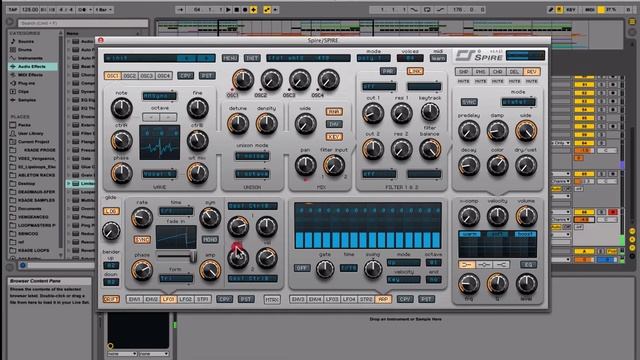Close the Spire plugin window

pos(100,40)
